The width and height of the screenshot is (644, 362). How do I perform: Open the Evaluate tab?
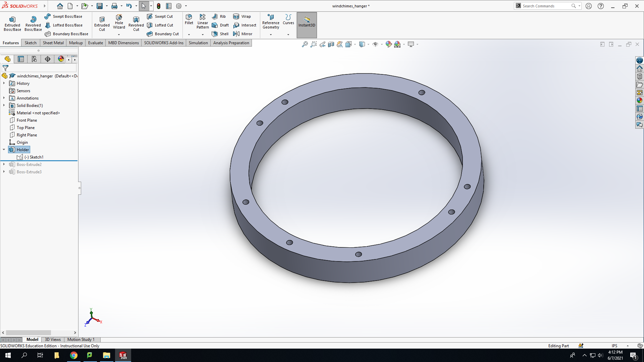click(96, 43)
